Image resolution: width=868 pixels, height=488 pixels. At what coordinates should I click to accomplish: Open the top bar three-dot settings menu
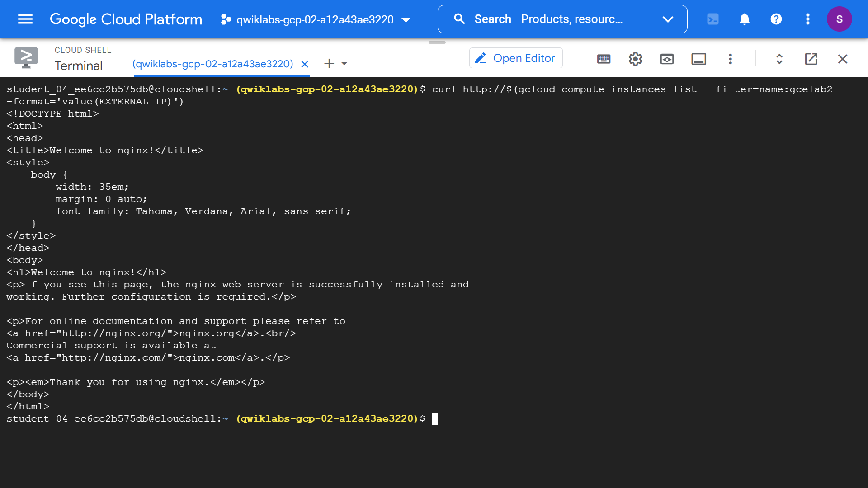point(808,19)
